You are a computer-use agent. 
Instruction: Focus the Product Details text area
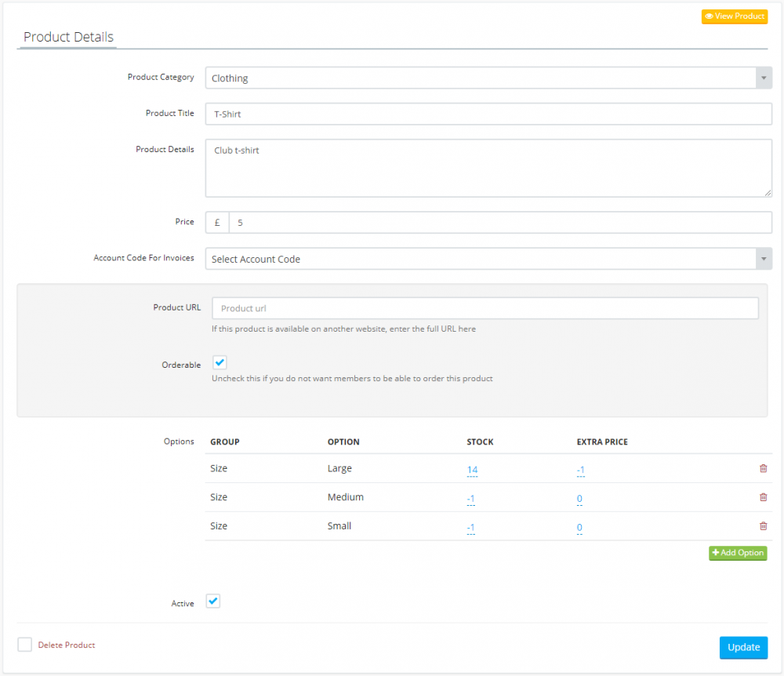(488, 168)
